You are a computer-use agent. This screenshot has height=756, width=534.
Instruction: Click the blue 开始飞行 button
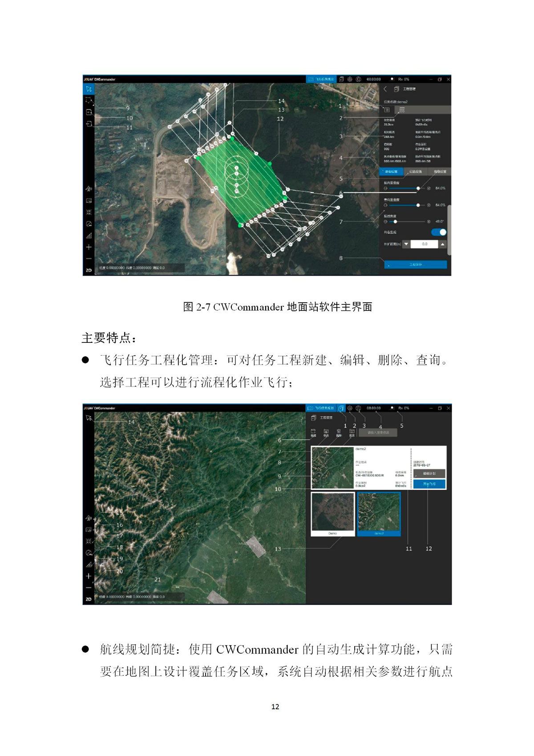(x=429, y=484)
